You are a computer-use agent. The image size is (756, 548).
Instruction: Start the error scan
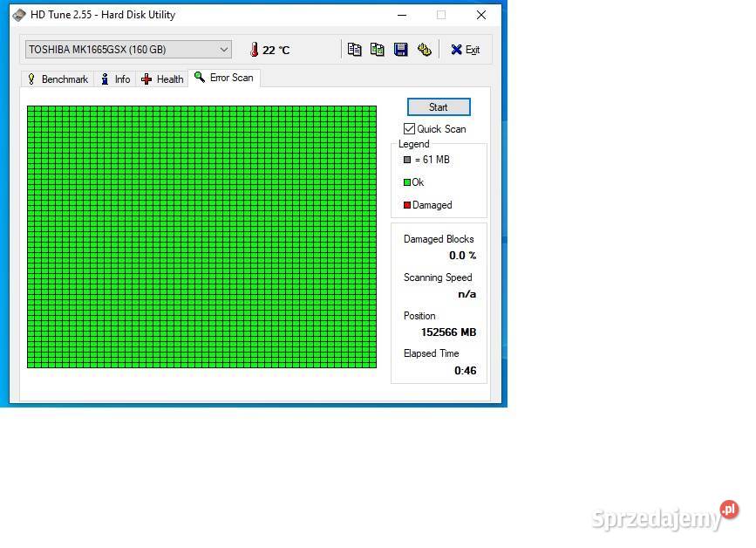[439, 107]
